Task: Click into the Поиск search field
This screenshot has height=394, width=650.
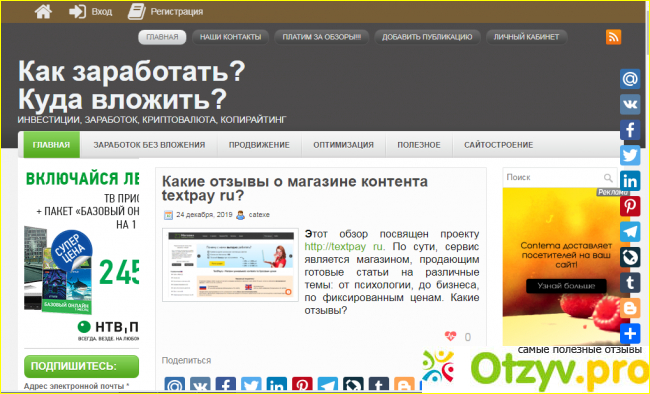Action: click(553, 178)
